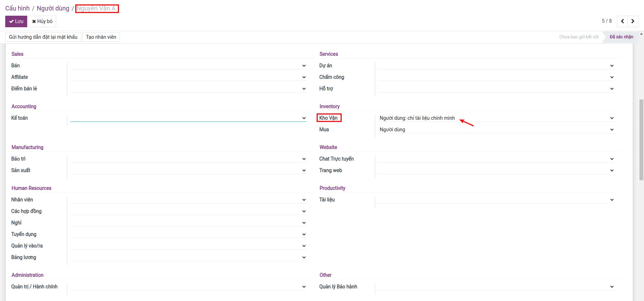Open the Người dùng breadcrumb link
The image size is (644, 301).
click(x=53, y=8)
